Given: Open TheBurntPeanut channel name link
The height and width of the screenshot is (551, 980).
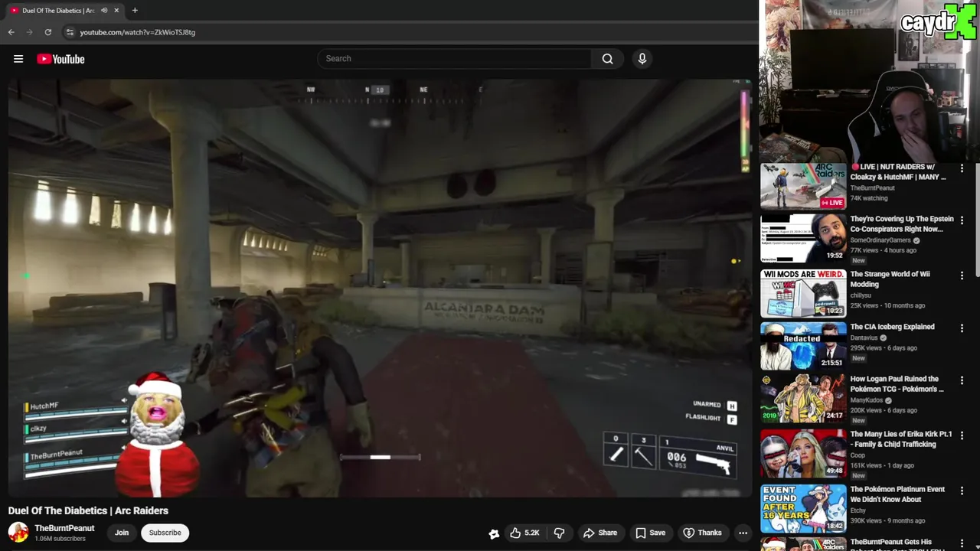Looking at the screenshot, I should tap(64, 528).
